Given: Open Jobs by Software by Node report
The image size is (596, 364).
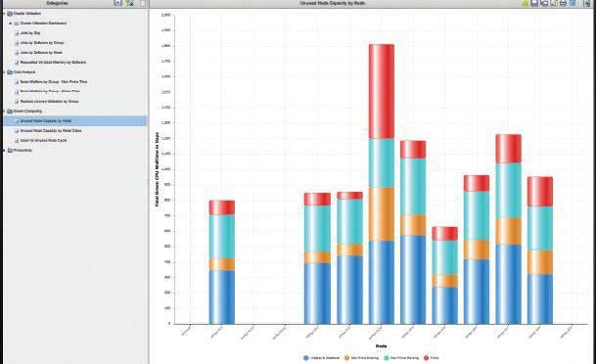Looking at the screenshot, I should (41, 53).
